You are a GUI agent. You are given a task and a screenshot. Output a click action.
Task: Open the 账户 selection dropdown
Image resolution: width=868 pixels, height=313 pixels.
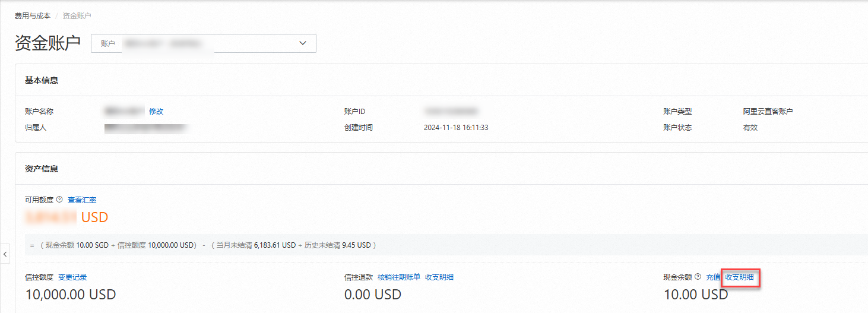[x=203, y=43]
